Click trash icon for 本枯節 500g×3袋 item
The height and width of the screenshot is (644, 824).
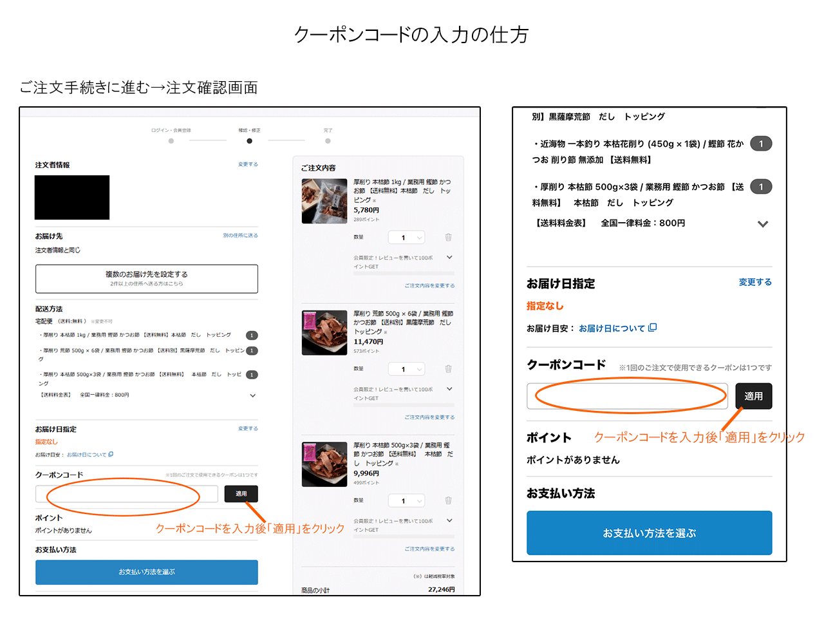point(448,500)
